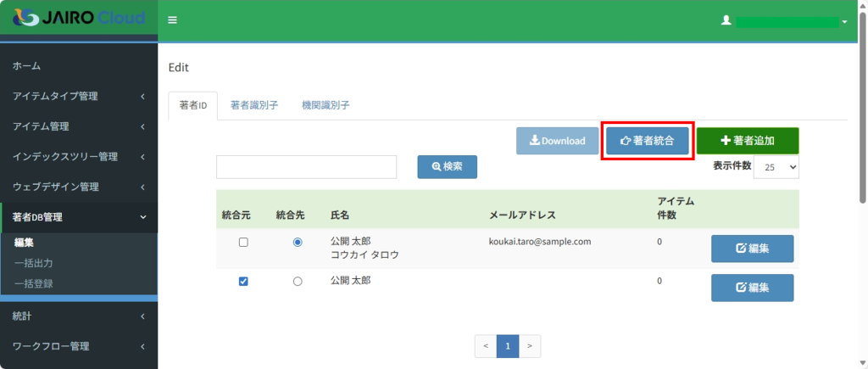Click the author search input field

(x=306, y=167)
